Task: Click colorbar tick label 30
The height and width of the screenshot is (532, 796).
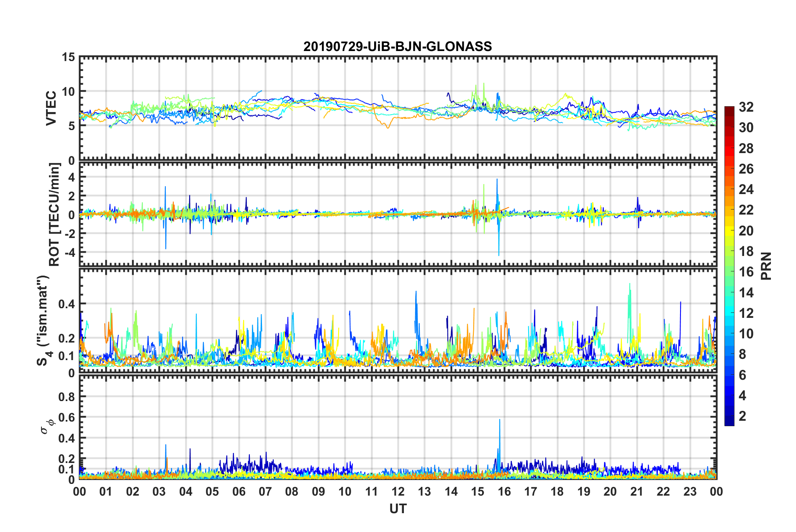Action: 746,128
